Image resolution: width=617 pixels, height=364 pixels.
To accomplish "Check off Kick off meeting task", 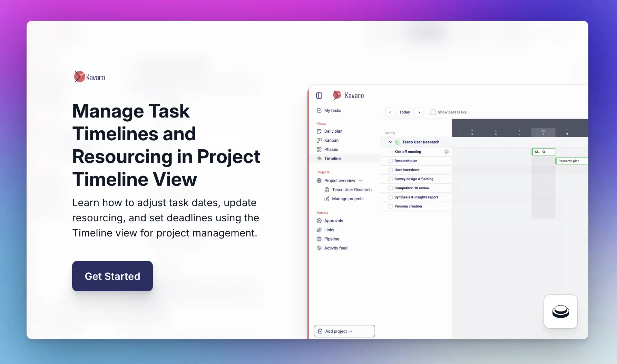I will 391,152.
